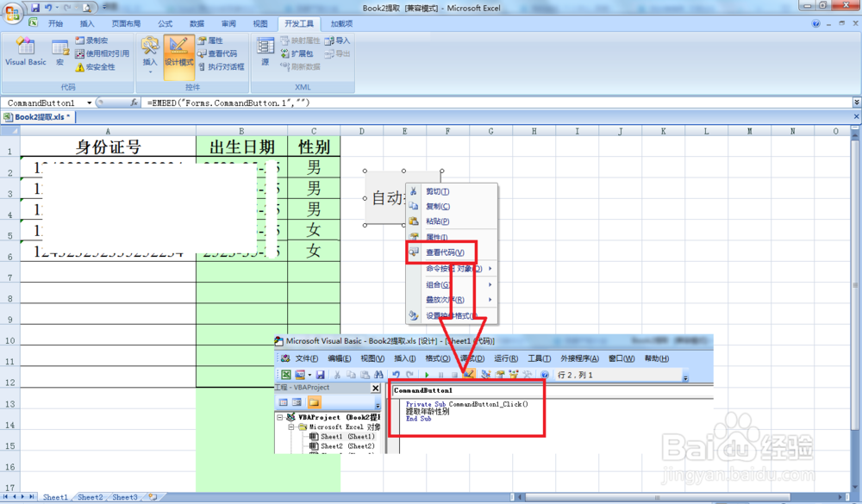
Task: Choose 设置控件格式 from context menu
Action: (451, 315)
